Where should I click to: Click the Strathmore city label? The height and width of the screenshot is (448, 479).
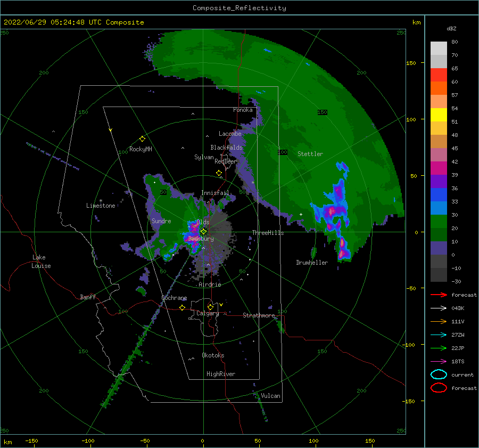tap(259, 315)
